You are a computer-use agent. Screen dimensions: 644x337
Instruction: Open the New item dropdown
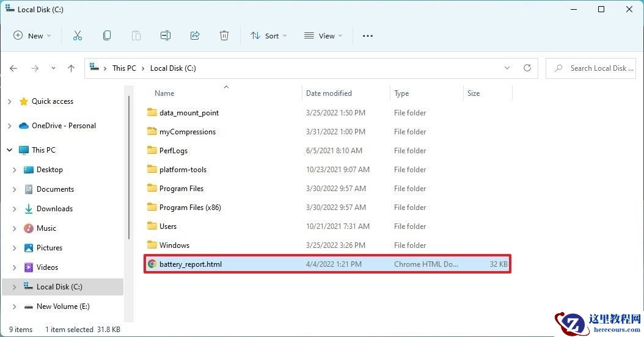click(x=32, y=36)
